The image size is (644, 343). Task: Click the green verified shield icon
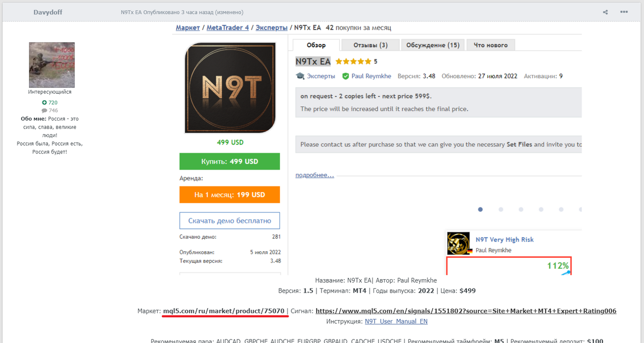pyautogui.click(x=345, y=76)
